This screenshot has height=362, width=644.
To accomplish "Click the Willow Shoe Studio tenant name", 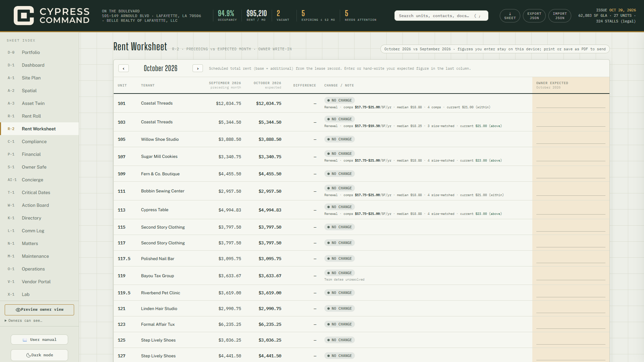I will point(160,139).
